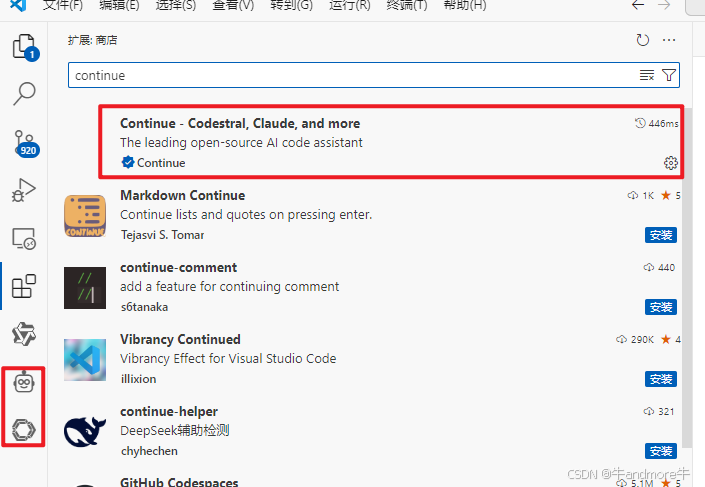
Task: Select the 'continue-helper' extension title
Action: pyautogui.click(x=169, y=411)
